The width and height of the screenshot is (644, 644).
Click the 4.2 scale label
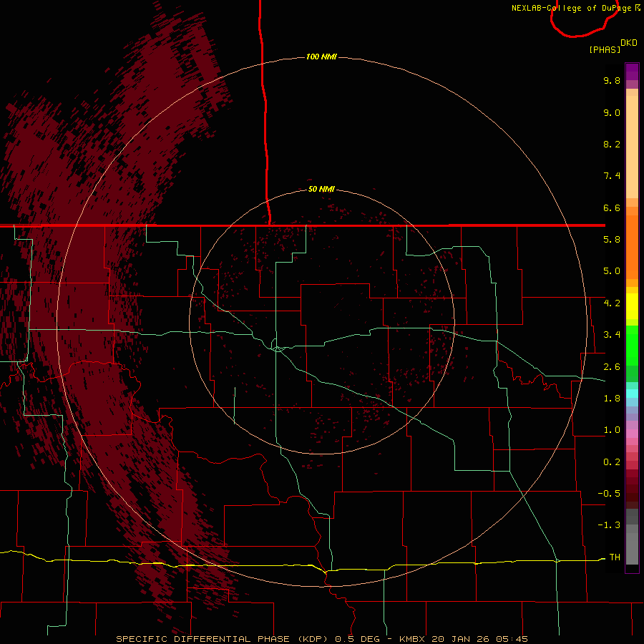pos(612,303)
